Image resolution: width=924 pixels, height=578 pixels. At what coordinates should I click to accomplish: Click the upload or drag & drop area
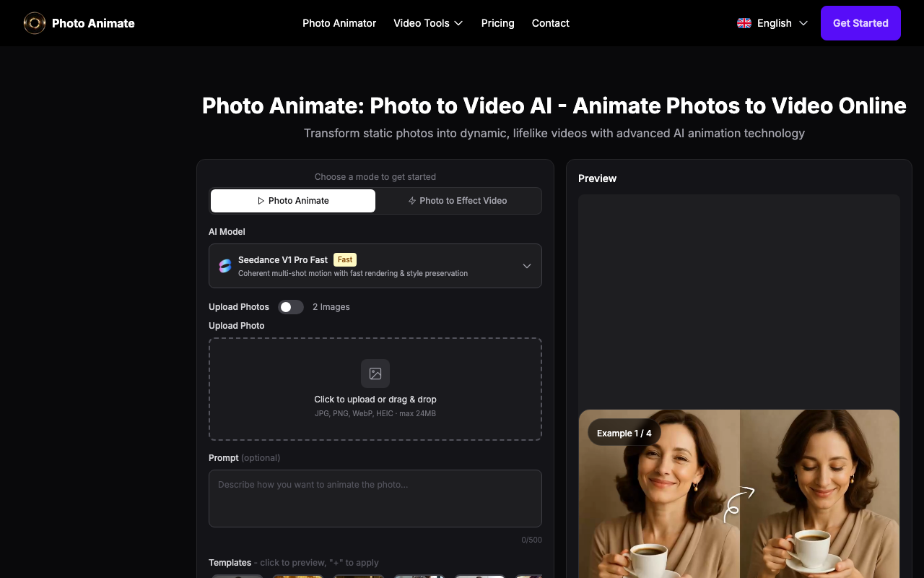pyautogui.click(x=375, y=389)
